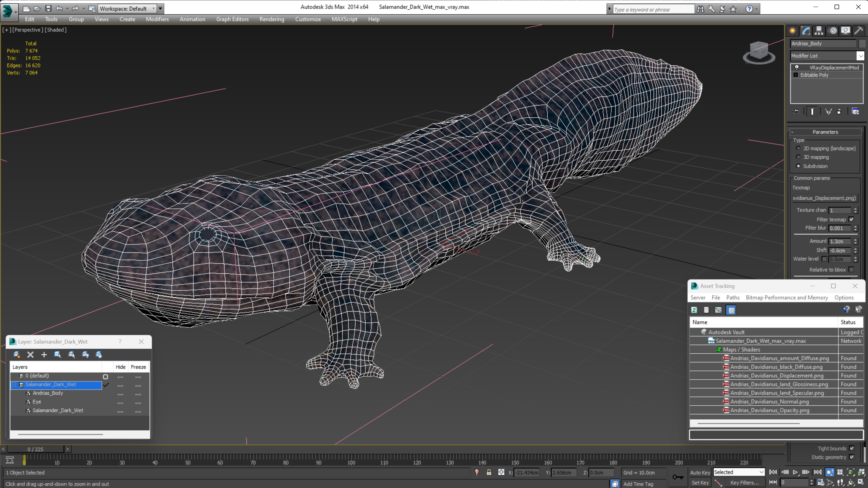Open Paths menu in Asset Tracking
Image resolution: width=868 pixels, height=488 pixels.
coord(733,297)
